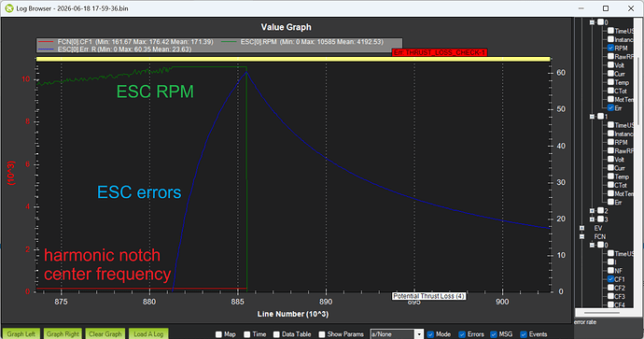Click the red THRUST_LOSS_CHECK error marker
Viewport: 644px width, 339px height.
pos(440,52)
